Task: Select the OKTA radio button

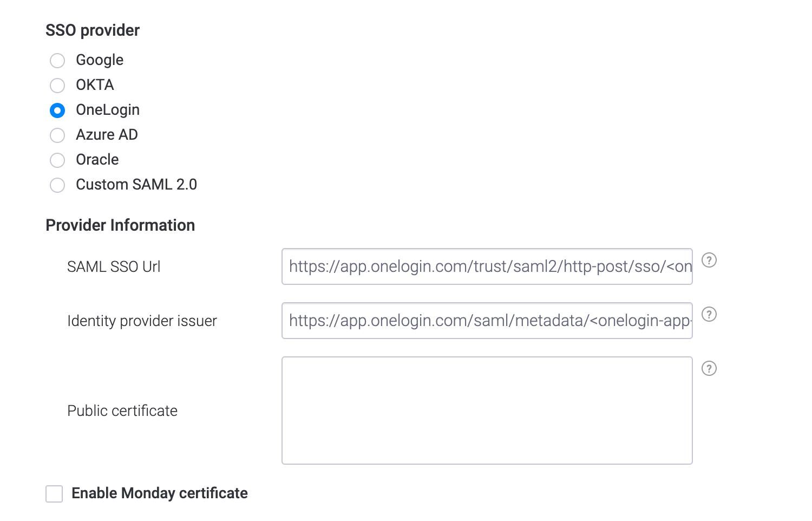Action: [57, 86]
